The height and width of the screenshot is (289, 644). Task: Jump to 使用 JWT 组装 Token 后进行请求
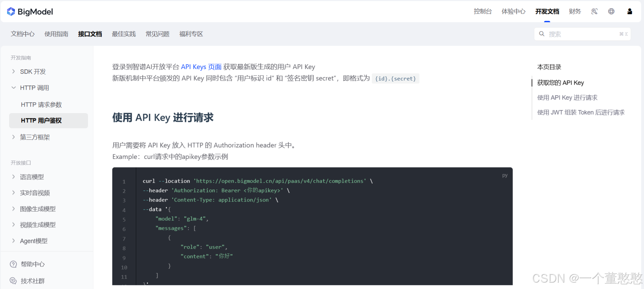point(581,112)
